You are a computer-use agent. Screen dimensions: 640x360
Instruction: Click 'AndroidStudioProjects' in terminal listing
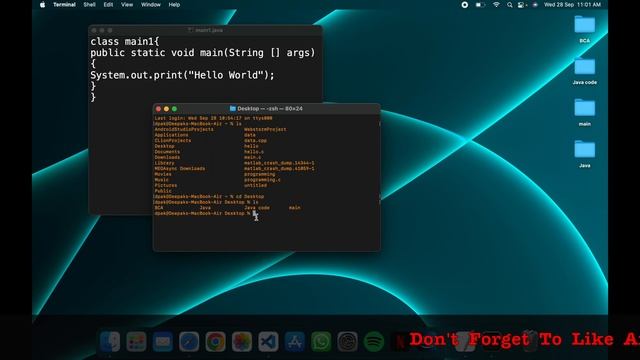pyautogui.click(x=184, y=129)
